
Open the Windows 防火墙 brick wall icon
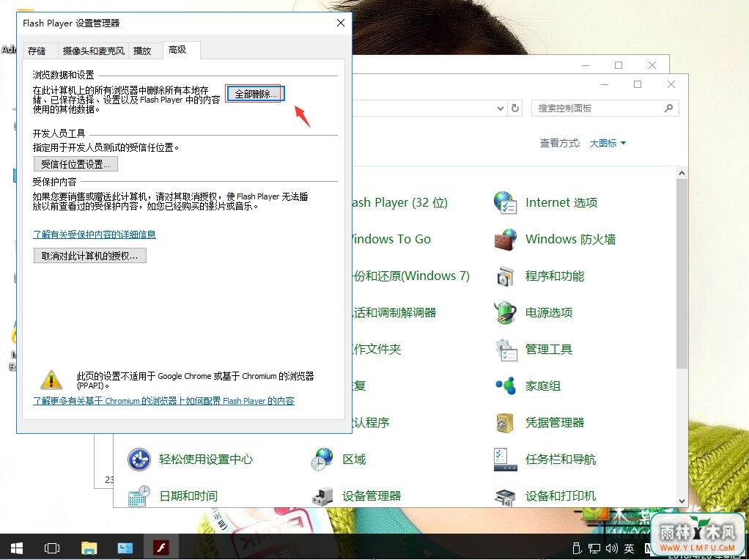tap(506, 240)
